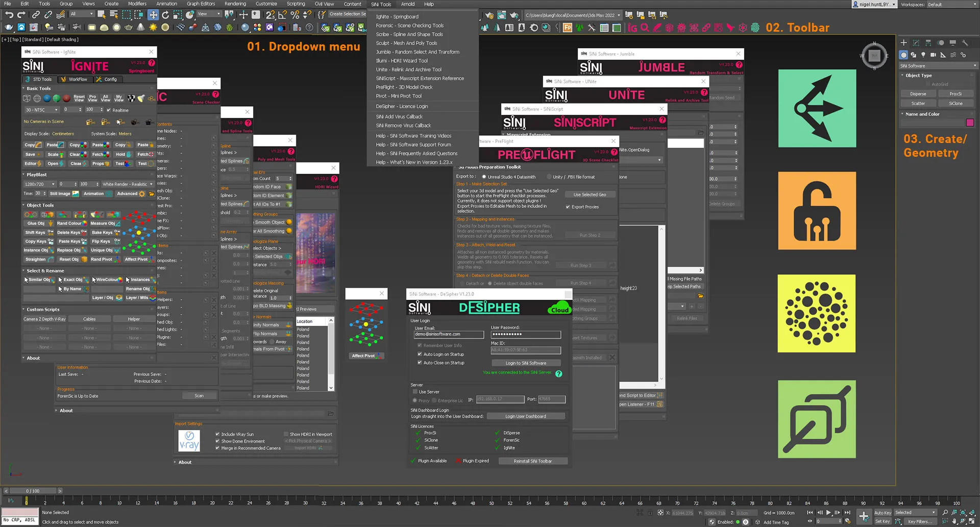Click the orange Fp PreFlight toolbar icon
The width and height of the screenshot is (980, 527).
pyautogui.click(x=567, y=28)
